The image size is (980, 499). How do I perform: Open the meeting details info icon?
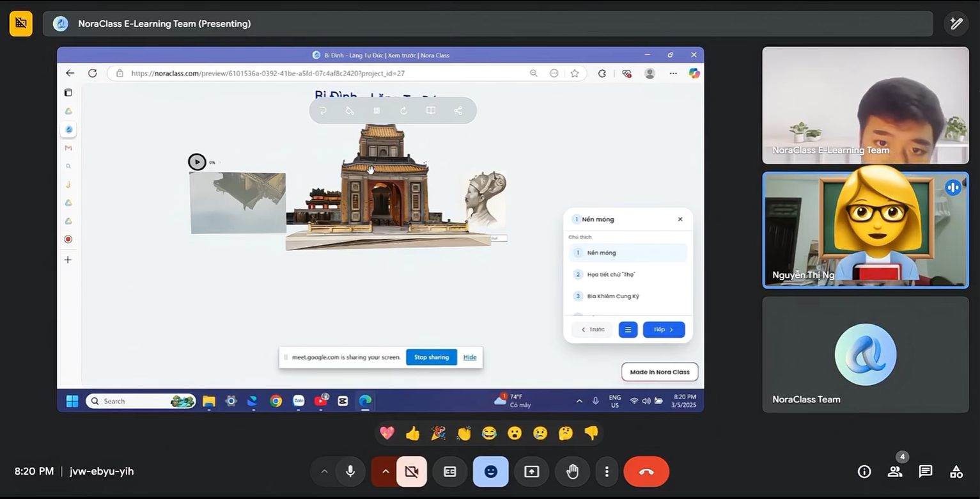pos(864,471)
